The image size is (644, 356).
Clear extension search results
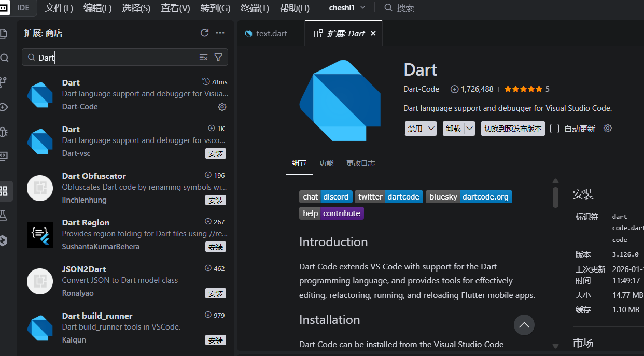pos(203,58)
